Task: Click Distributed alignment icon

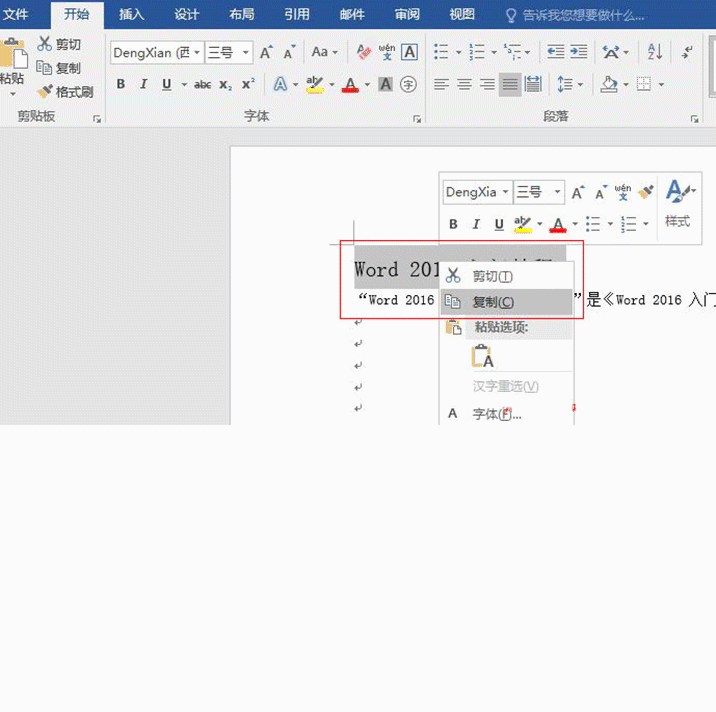Action: (x=533, y=84)
